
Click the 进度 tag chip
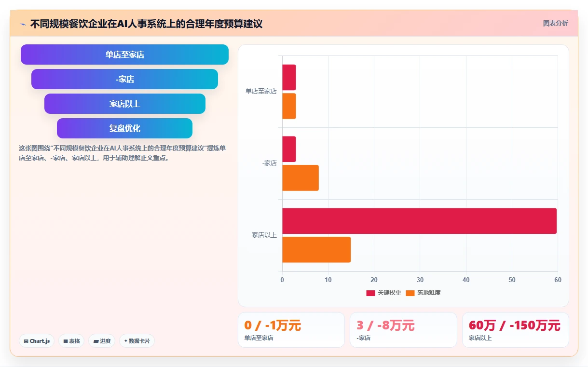102,341
